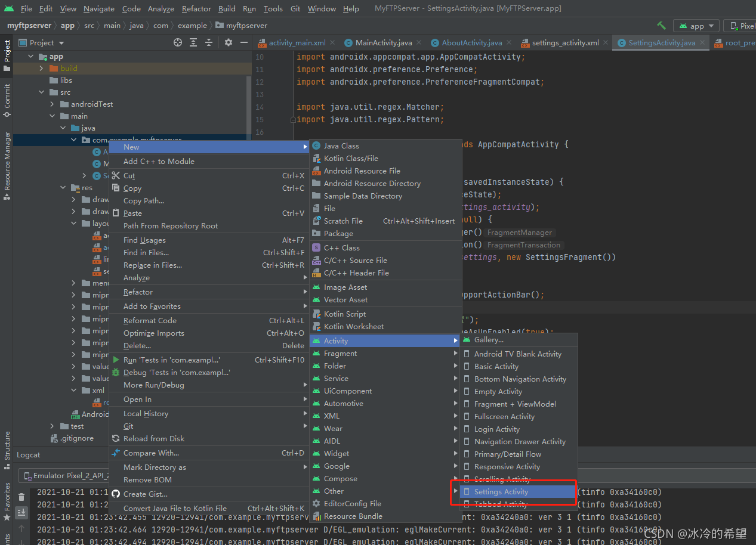Screen dimensions: 756x545
Task: Select Scratch File in New submenu
Action: coord(385,221)
